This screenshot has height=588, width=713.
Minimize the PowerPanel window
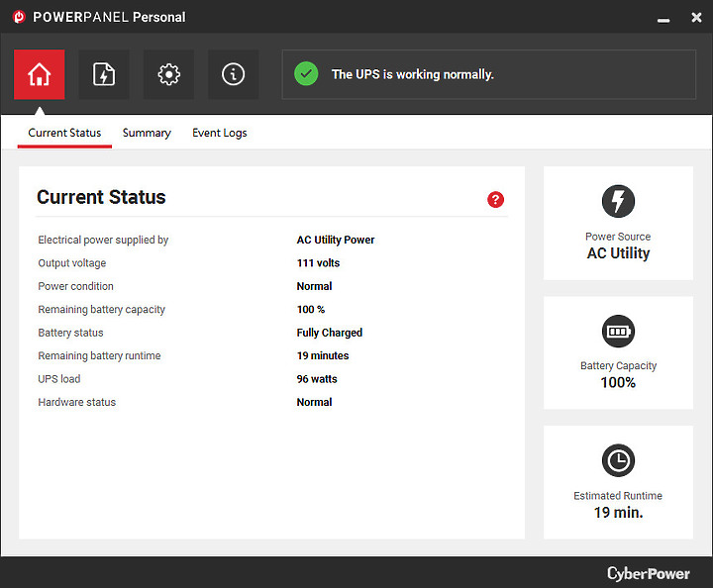click(663, 19)
